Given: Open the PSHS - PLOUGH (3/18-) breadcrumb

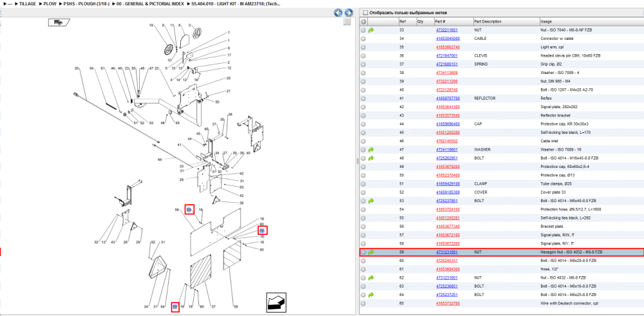Looking at the screenshot, I should click(87, 4).
